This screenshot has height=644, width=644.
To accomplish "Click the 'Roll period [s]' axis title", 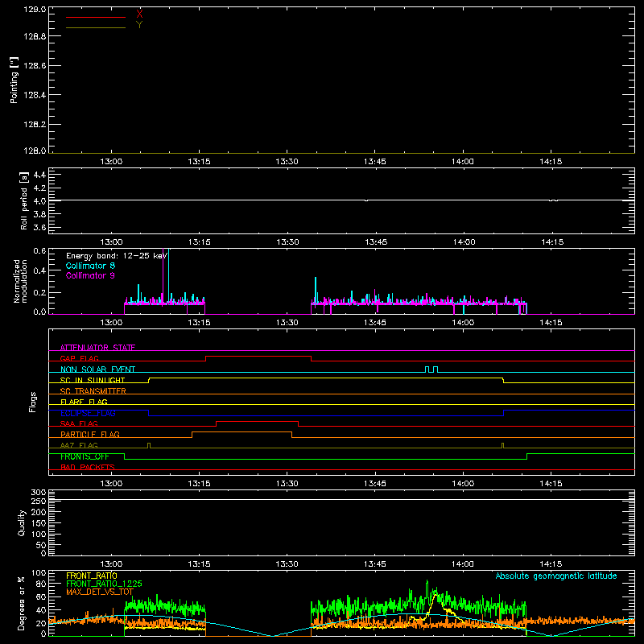I will pos(24,200).
